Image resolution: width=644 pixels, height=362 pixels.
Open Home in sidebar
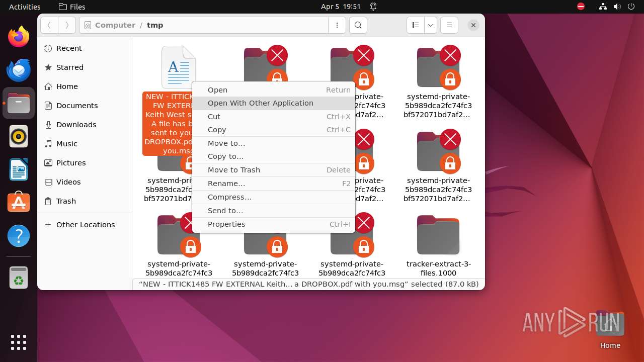(x=85, y=86)
